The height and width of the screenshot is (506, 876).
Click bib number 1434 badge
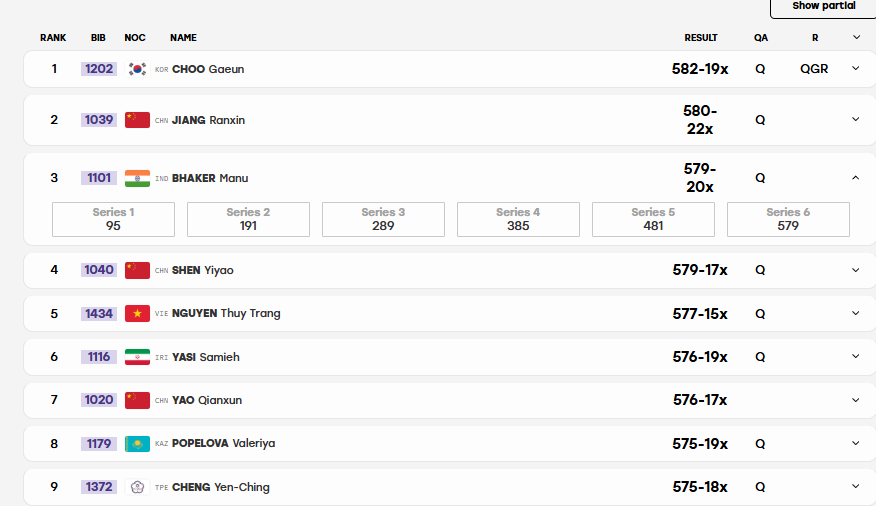tap(99, 314)
